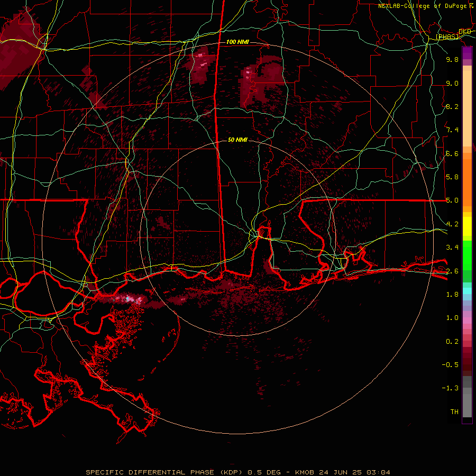This screenshot has height=476, width=476.
Task: Click the DKB label near the color scale
Action: tap(465, 32)
